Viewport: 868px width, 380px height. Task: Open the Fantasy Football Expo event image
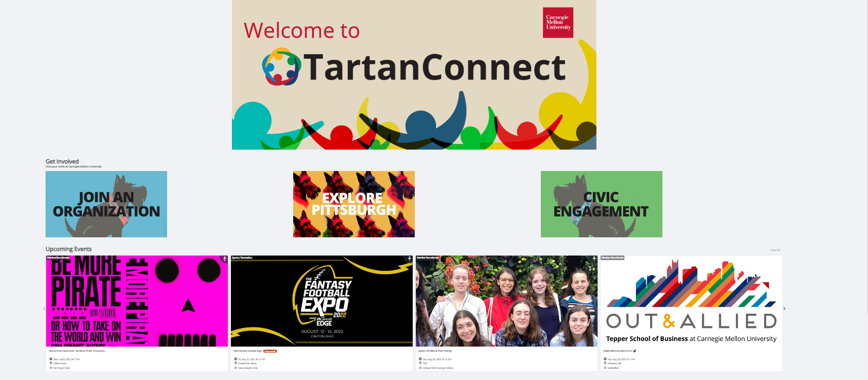tap(322, 301)
